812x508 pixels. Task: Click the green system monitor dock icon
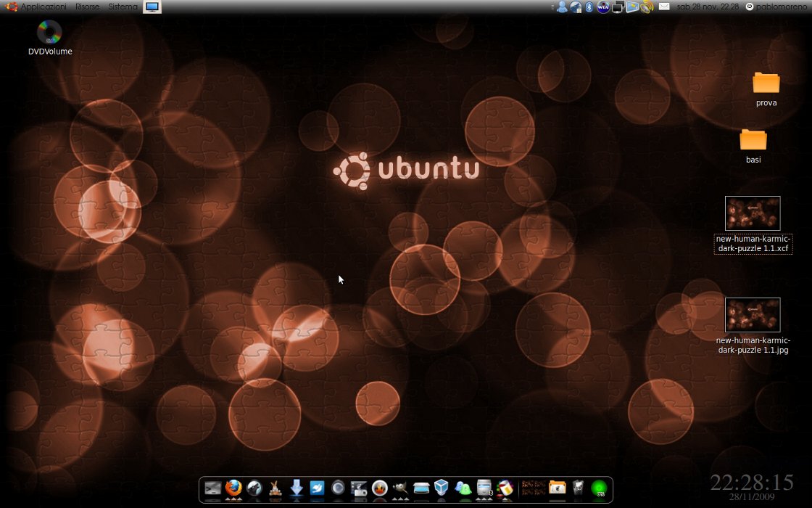(599, 488)
